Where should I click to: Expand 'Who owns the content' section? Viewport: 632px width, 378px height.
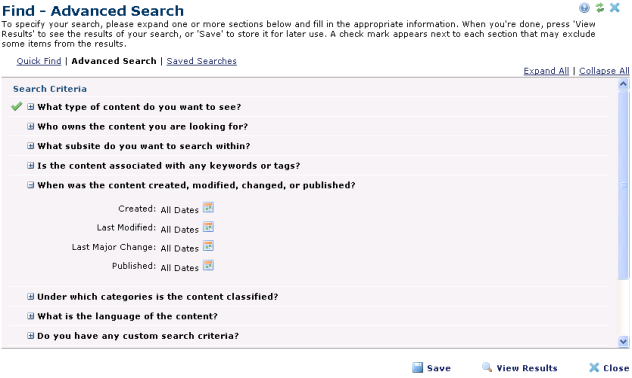tap(31, 127)
